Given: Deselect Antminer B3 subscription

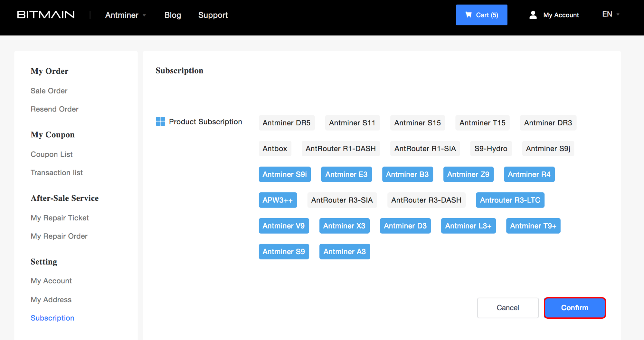Looking at the screenshot, I should tap(407, 174).
